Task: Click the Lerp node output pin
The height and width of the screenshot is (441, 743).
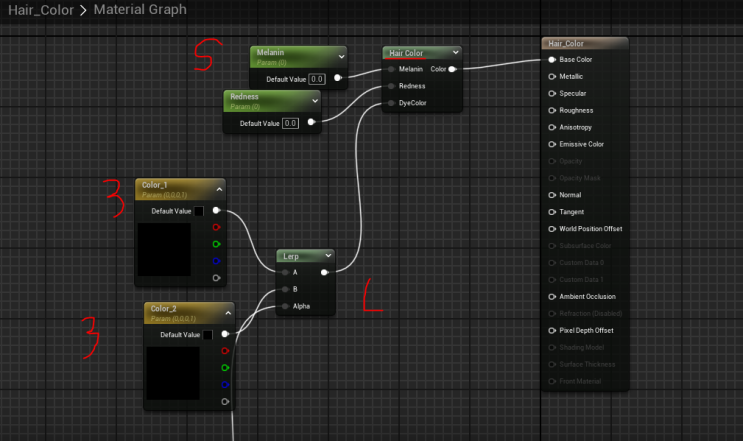Action: [x=324, y=271]
